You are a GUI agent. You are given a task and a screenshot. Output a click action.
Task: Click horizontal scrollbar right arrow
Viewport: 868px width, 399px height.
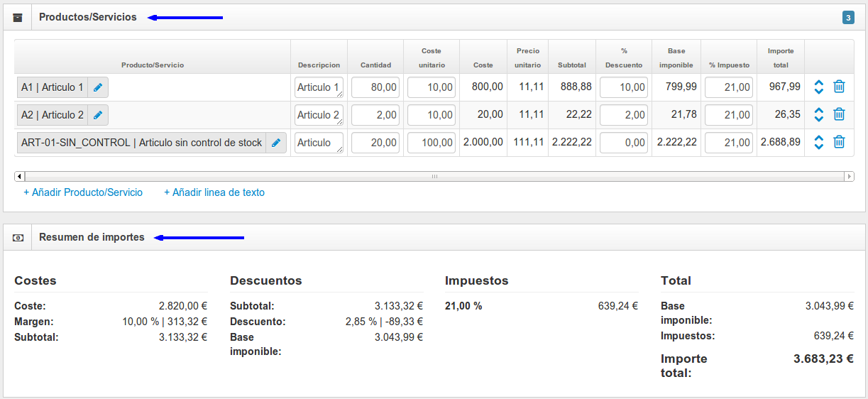[849, 176]
